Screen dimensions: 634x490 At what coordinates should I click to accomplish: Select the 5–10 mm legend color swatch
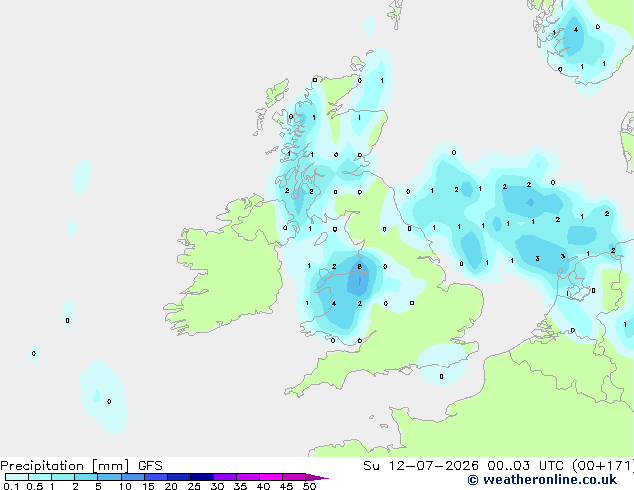pos(109,477)
